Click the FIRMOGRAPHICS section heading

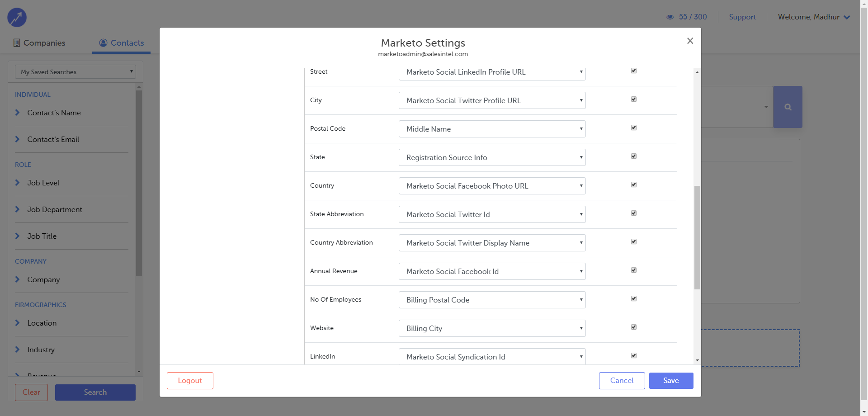[x=41, y=305]
